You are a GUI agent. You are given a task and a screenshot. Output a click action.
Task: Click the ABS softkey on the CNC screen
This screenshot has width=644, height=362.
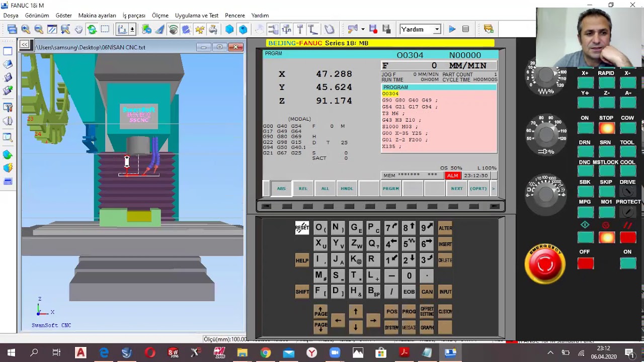click(281, 189)
